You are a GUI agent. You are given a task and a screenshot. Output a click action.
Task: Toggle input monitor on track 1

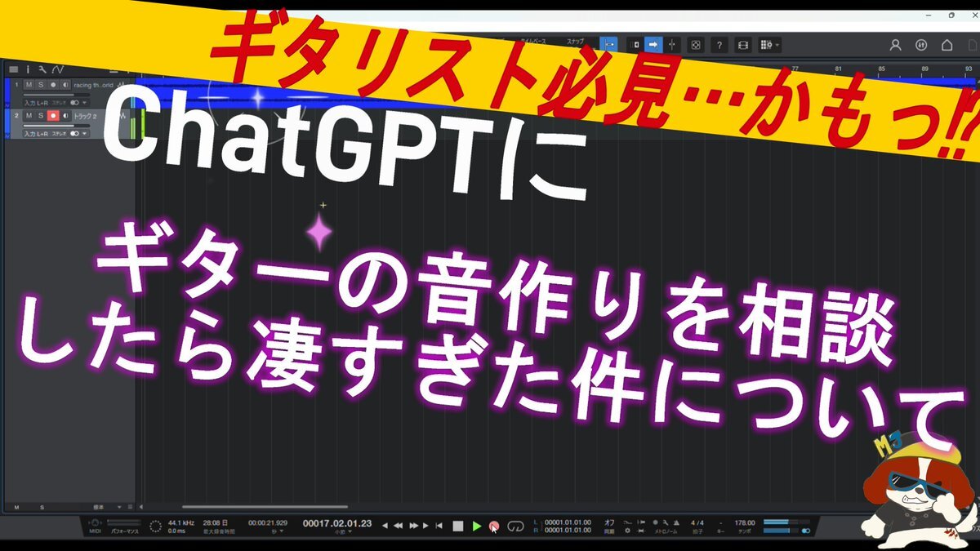tap(65, 84)
